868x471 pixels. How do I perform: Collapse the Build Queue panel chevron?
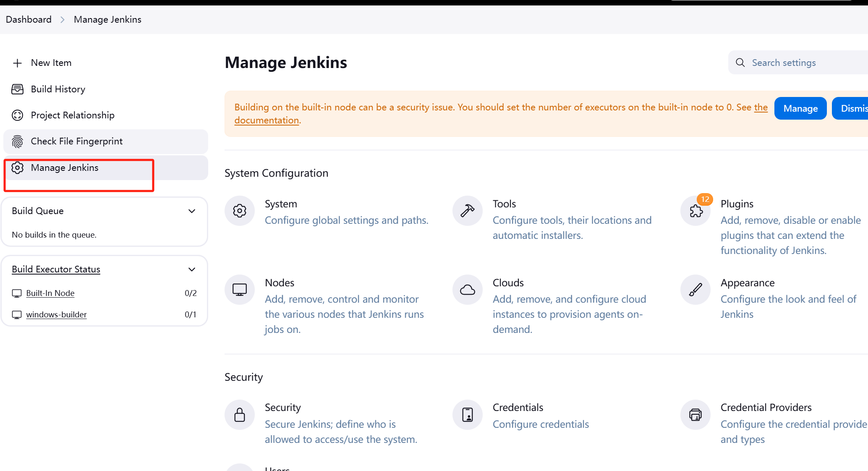pyautogui.click(x=192, y=211)
